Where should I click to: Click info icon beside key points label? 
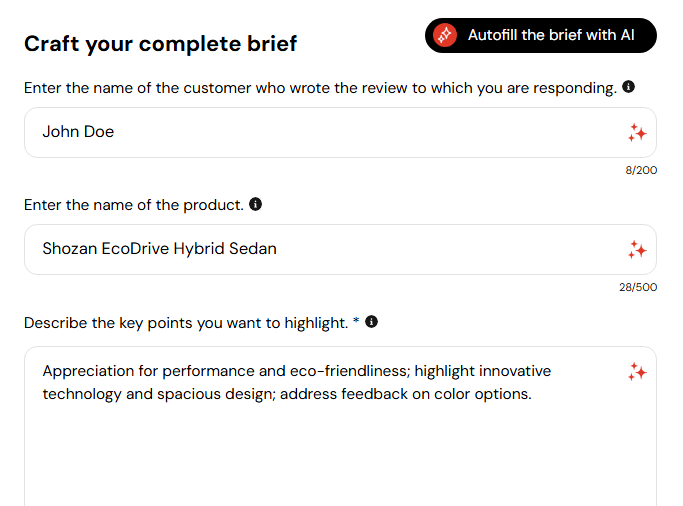click(x=371, y=322)
